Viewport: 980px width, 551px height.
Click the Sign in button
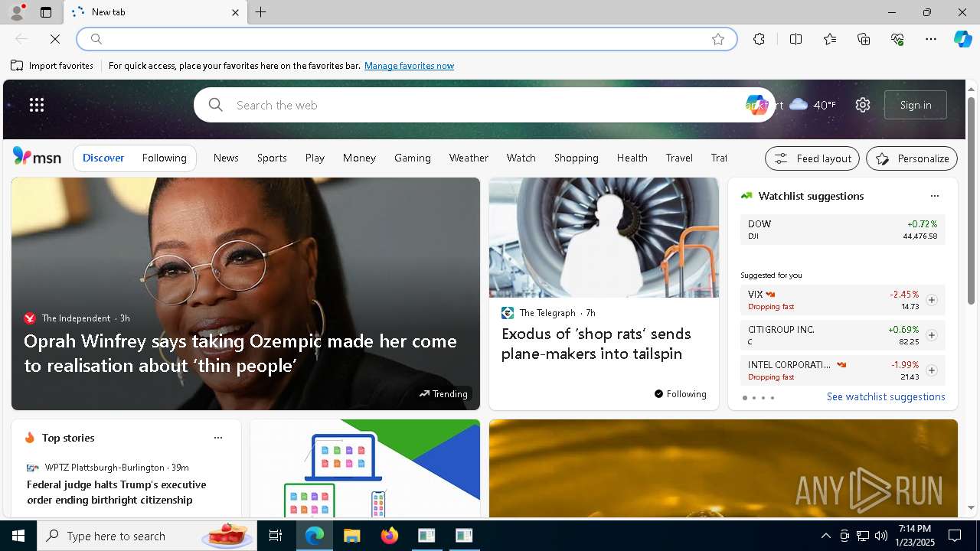point(916,105)
